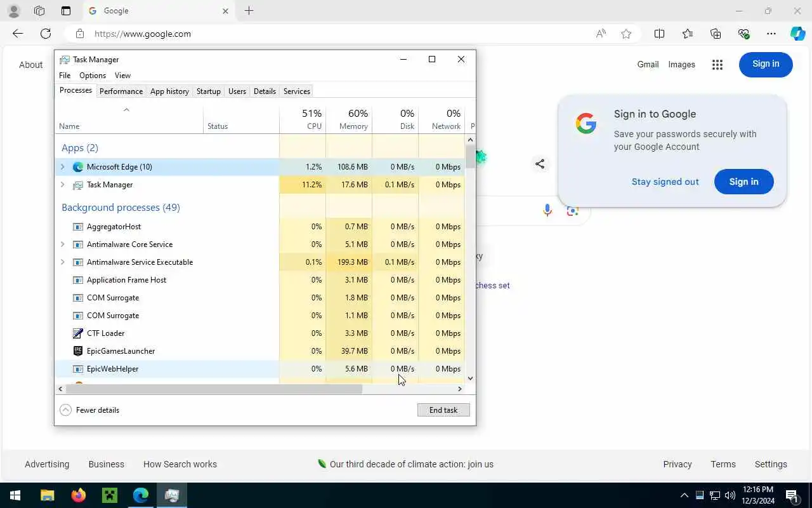812x508 pixels.
Task: Open the Google apps grid
Action: coord(717,64)
